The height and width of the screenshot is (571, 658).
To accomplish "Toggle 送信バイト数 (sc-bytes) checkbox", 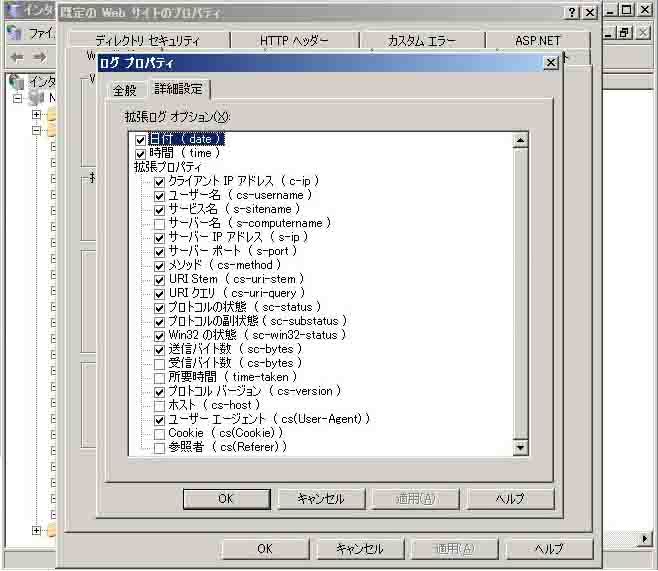I will [159, 350].
